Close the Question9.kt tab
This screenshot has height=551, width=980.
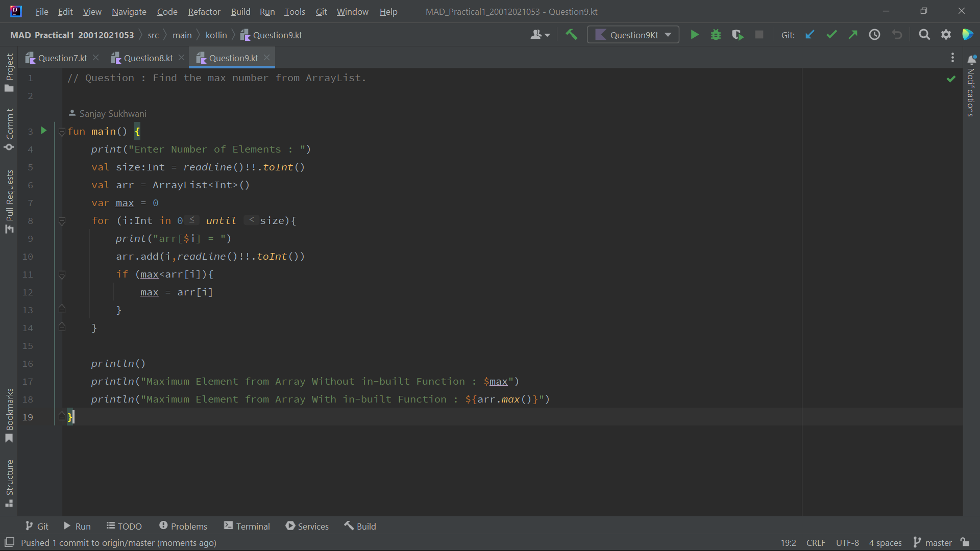click(266, 58)
